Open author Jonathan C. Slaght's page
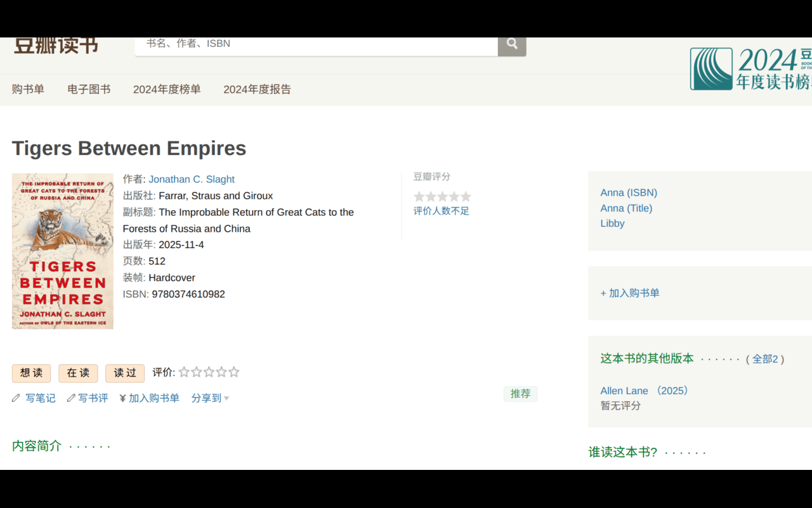Viewport: 812px width, 508px height. point(192,179)
